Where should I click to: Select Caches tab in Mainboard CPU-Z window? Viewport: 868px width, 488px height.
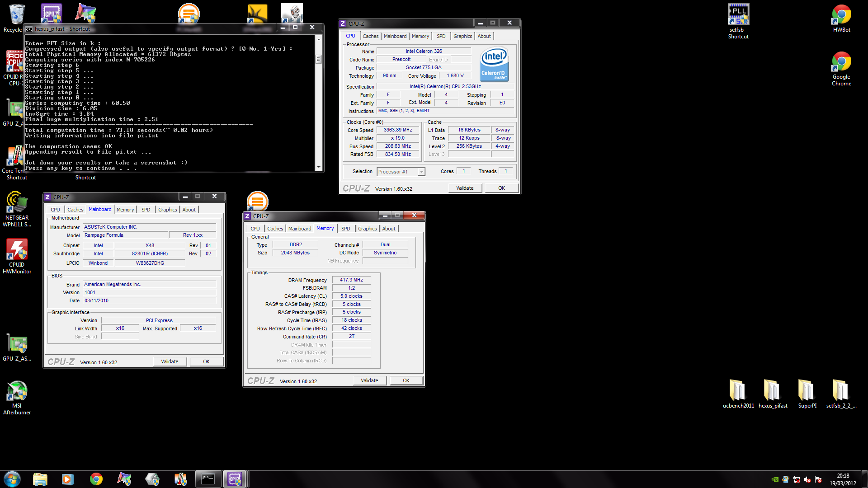click(x=75, y=210)
